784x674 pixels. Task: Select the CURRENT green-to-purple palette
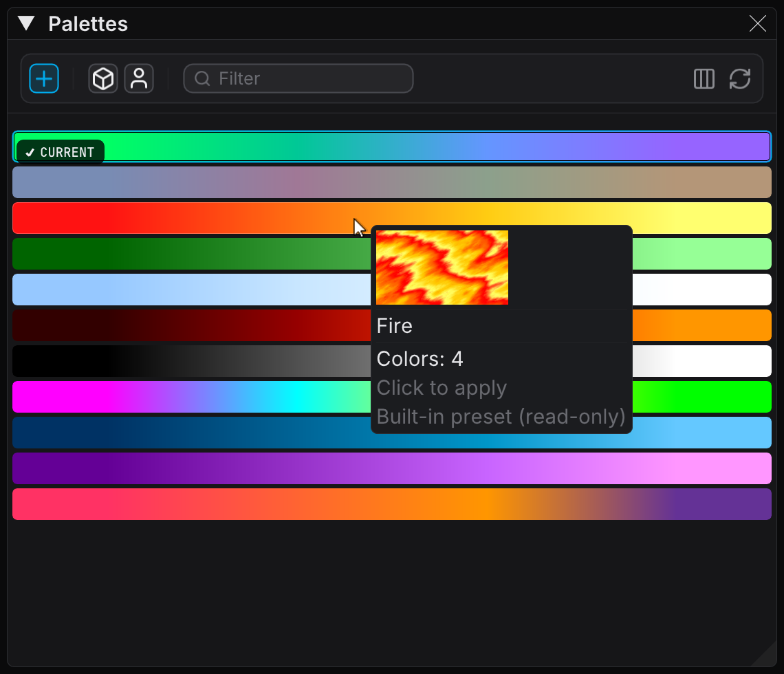tap(392, 146)
